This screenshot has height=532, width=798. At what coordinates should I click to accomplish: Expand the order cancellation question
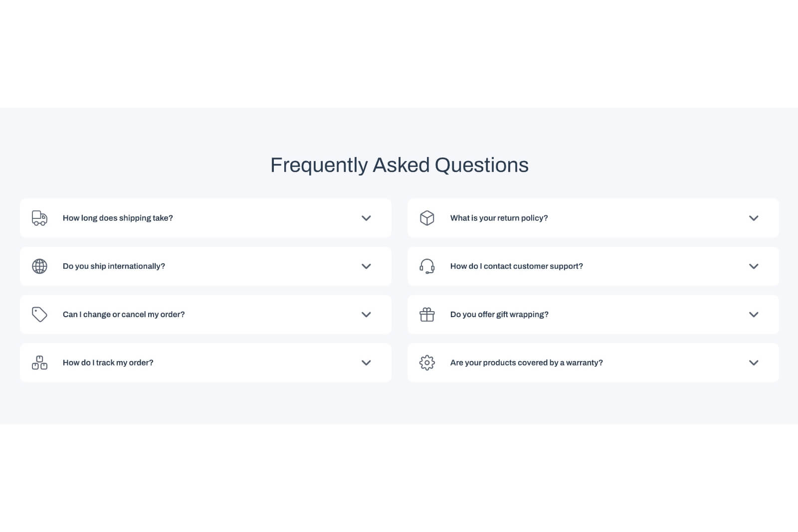tap(366, 314)
